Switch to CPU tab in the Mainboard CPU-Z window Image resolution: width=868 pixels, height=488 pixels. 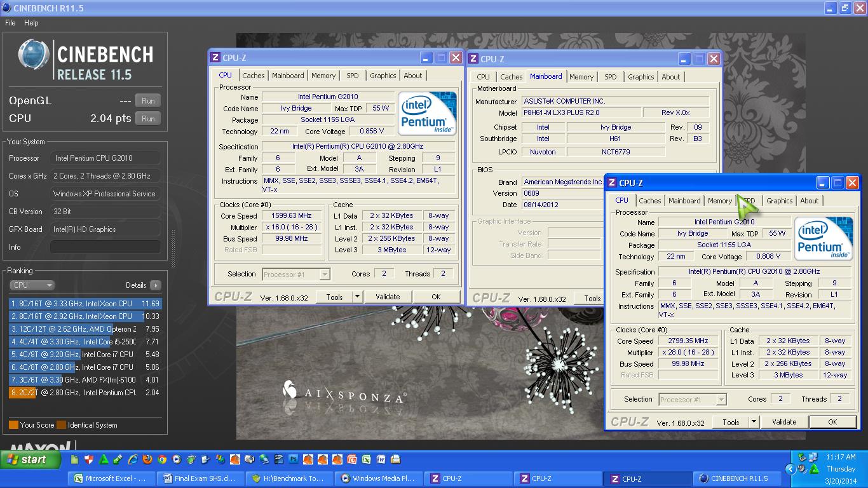click(484, 77)
